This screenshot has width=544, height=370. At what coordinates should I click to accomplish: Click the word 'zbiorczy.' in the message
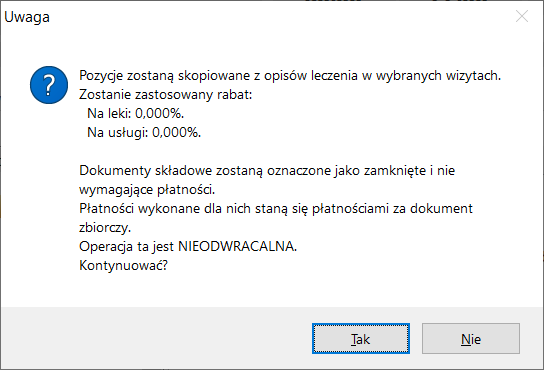[105, 228]
